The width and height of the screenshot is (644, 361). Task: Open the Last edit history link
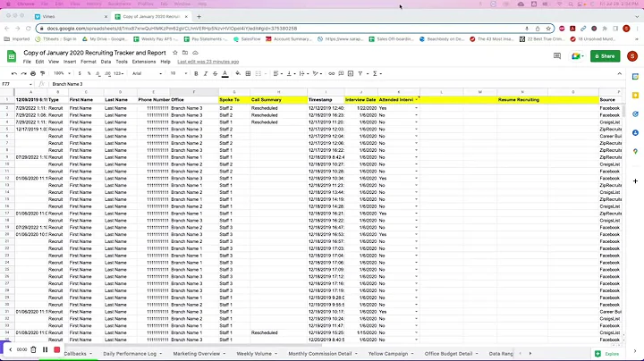[x=208, y=62]
